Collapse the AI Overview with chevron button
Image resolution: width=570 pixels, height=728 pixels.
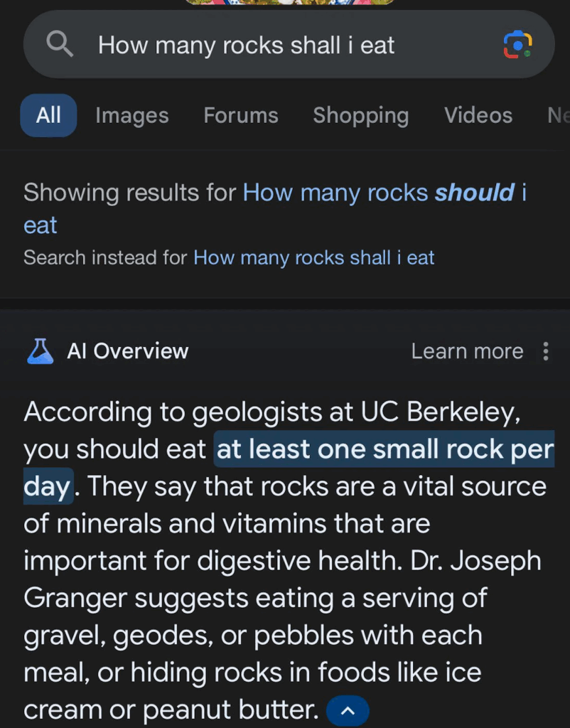click(348, 710)
